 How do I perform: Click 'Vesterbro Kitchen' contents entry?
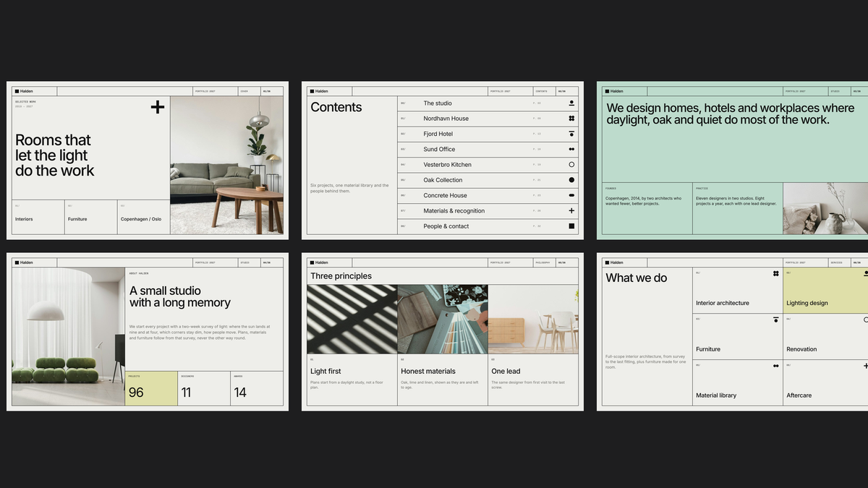pos(448,165)
